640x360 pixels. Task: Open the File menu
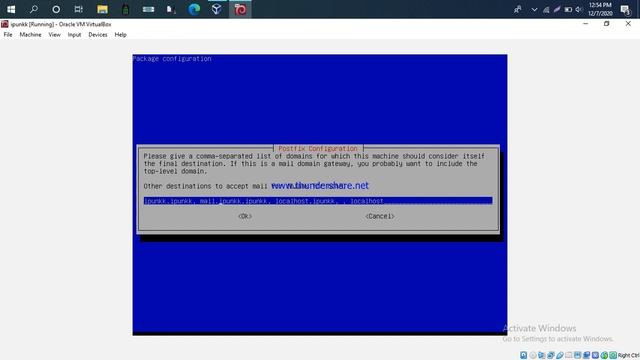[8, 35]
